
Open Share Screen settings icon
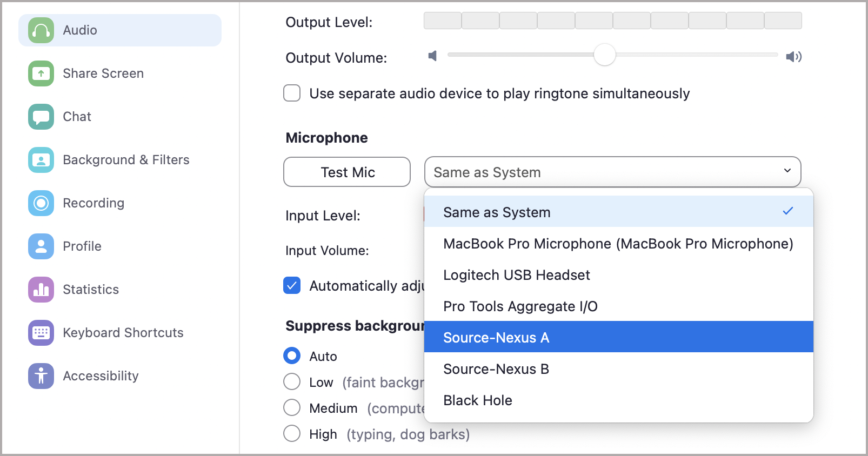41,73
